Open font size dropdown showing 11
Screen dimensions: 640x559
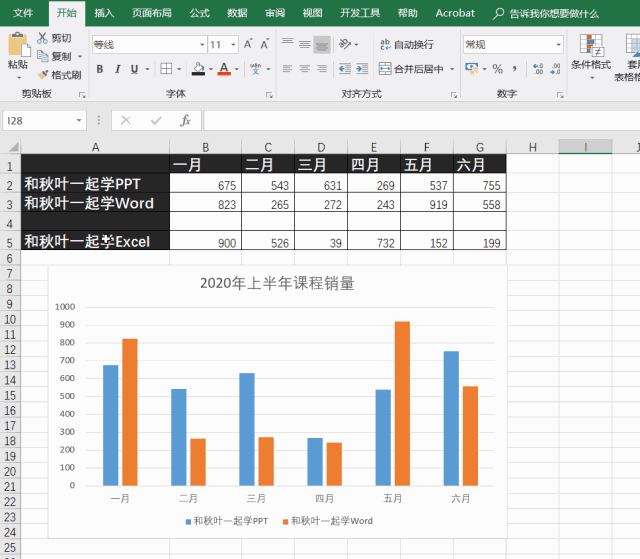click(233, 44)
